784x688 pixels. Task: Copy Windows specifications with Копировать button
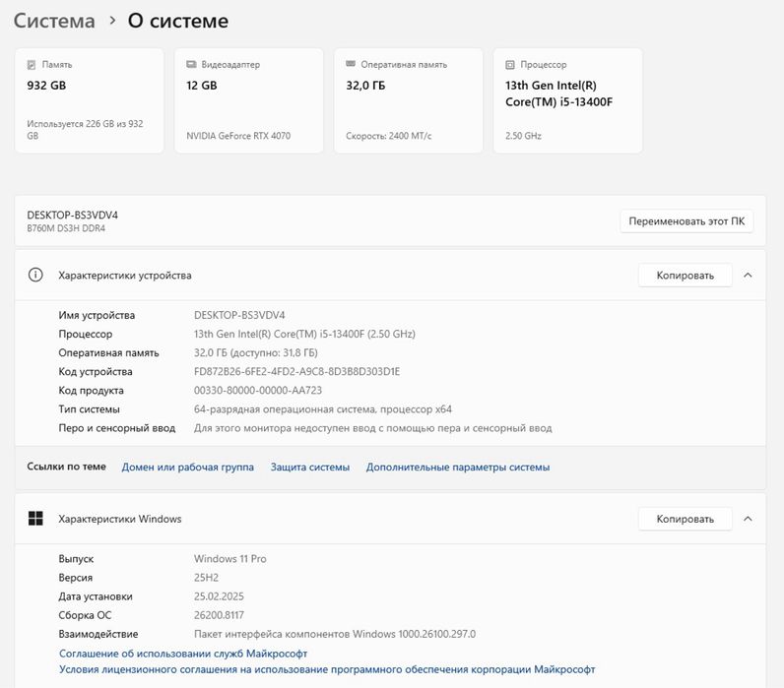point(685,519)
